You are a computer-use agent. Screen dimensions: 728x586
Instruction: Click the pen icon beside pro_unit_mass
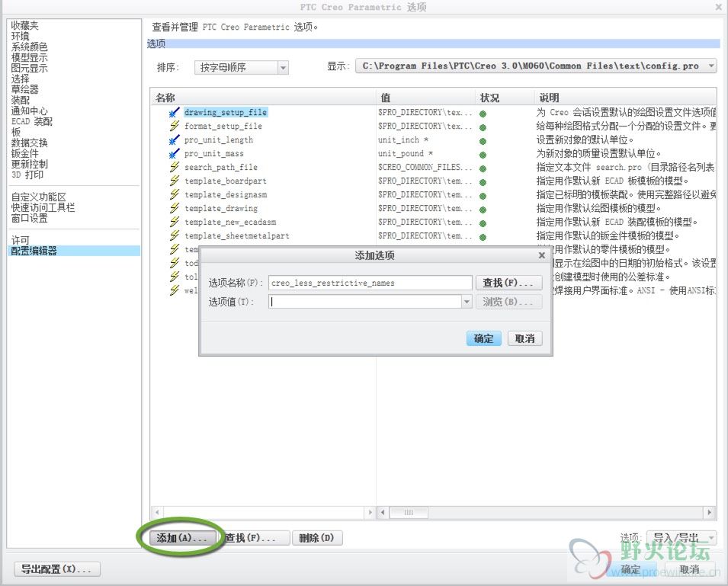174,154
